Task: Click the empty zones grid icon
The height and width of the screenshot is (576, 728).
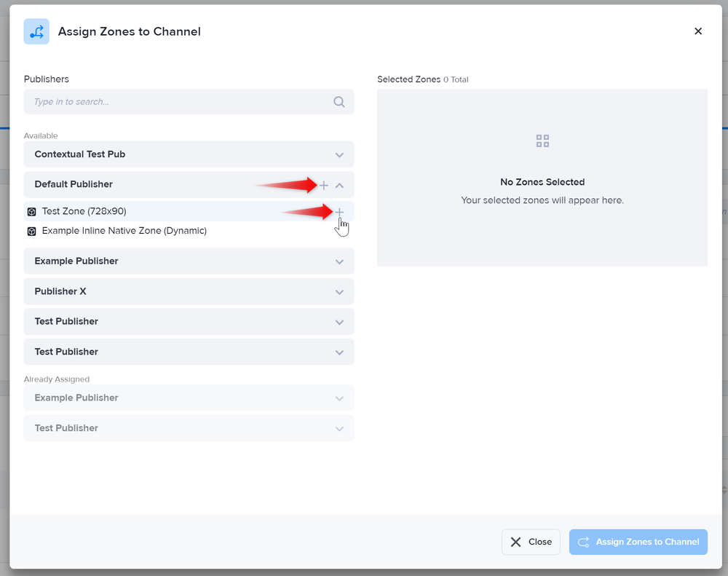Action: click(x=542, y=141)
